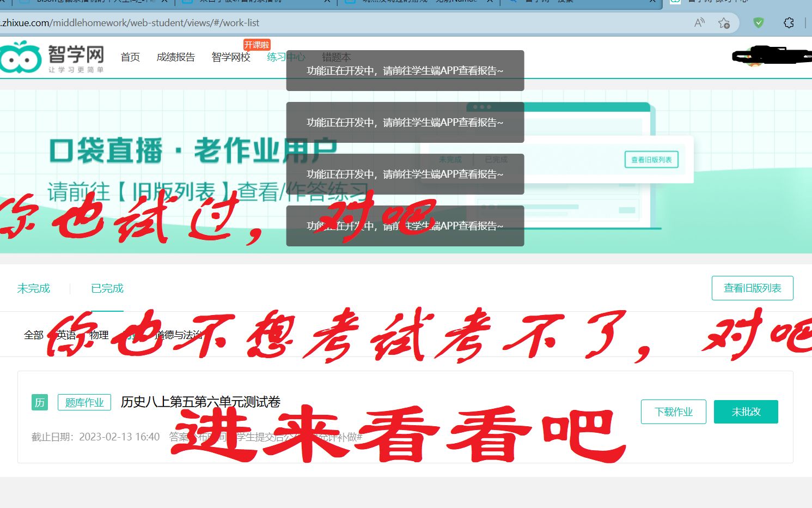Click the blacked-out user avatar
Image resolution: width=812 pixels, height=508 pixels.
point(754,57)
